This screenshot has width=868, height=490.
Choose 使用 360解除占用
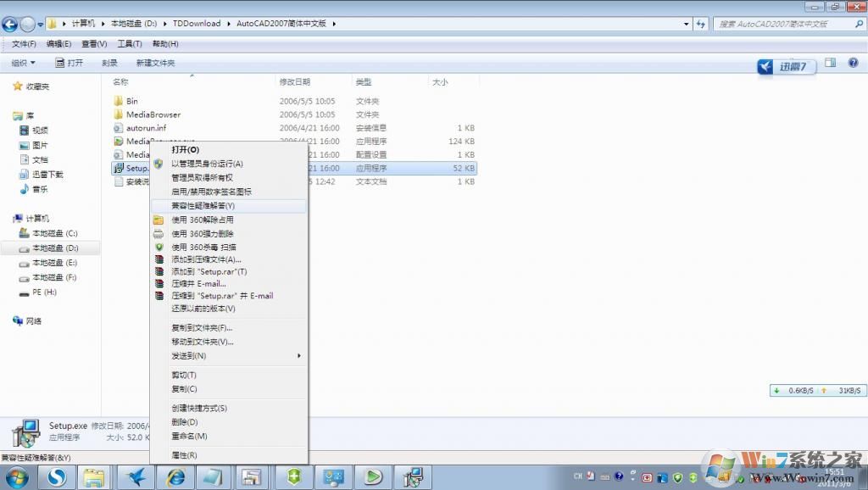pos(228,220)
